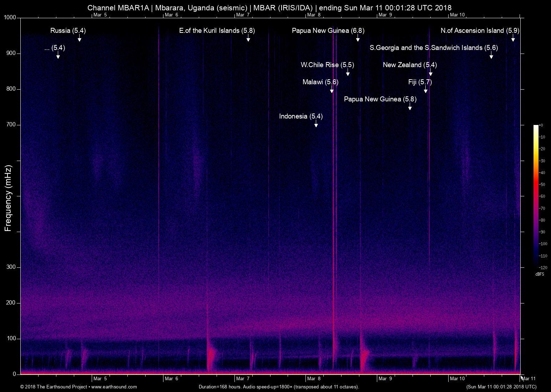Click the Frequency (mHz) axis title

8,198
